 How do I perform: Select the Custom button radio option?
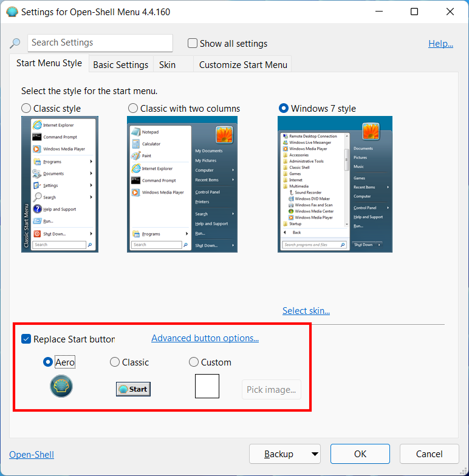pos(193,362)
